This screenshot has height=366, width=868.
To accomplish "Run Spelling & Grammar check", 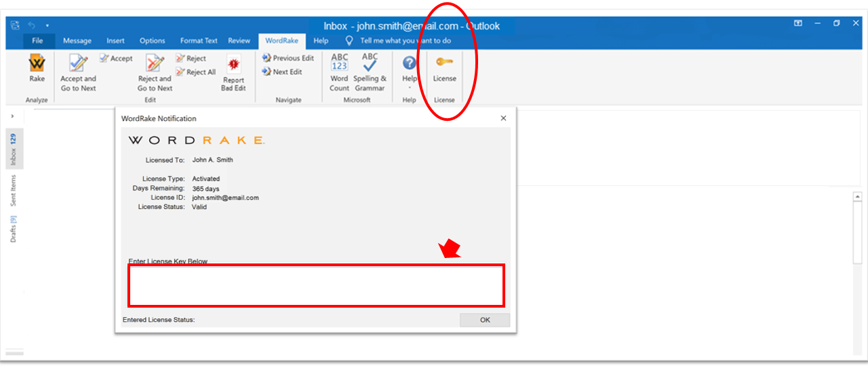I will (370, 72).
